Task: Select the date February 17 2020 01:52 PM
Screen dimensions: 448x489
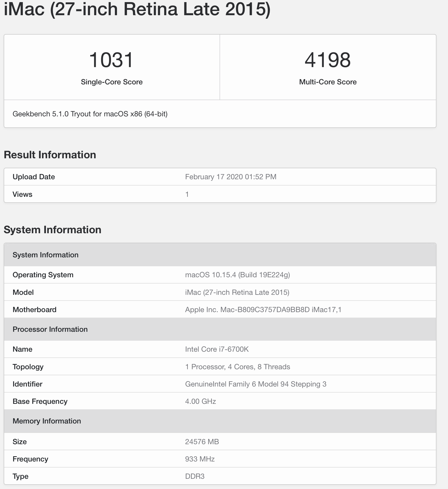Action: coord(231,177)
